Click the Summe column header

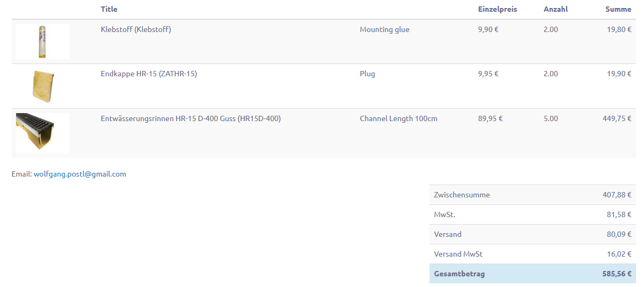[618, 9]
